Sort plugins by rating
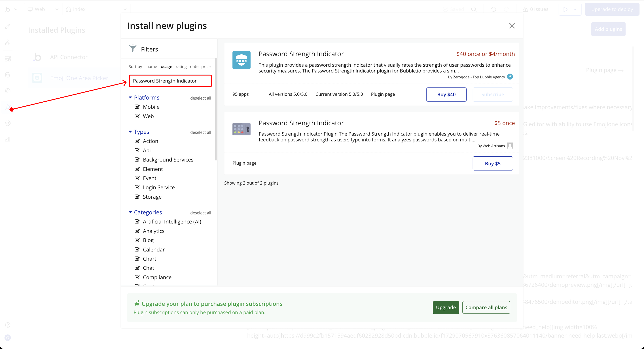Viewport: 644px width, 349px height. click(181, 66)
